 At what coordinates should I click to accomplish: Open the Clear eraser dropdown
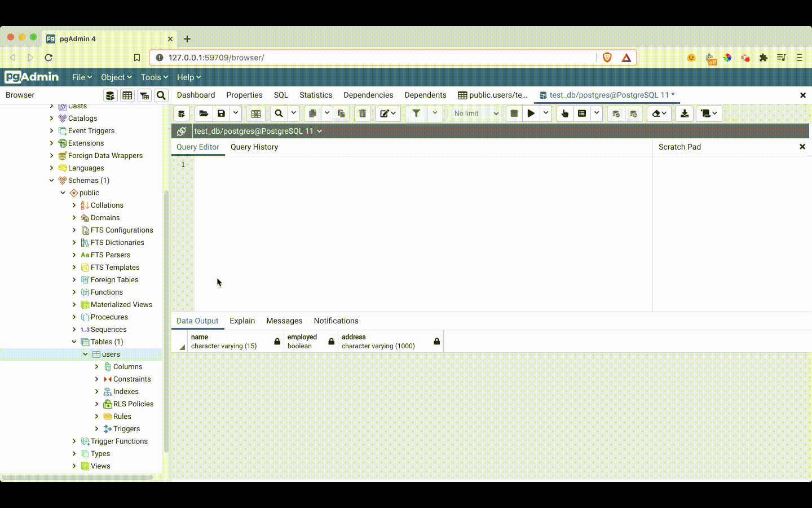(659, 113)
